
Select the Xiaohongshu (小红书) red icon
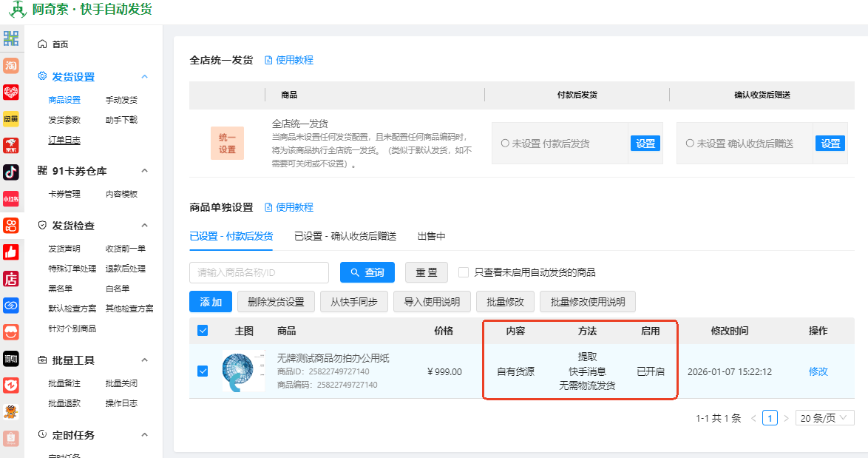(11, 199)
